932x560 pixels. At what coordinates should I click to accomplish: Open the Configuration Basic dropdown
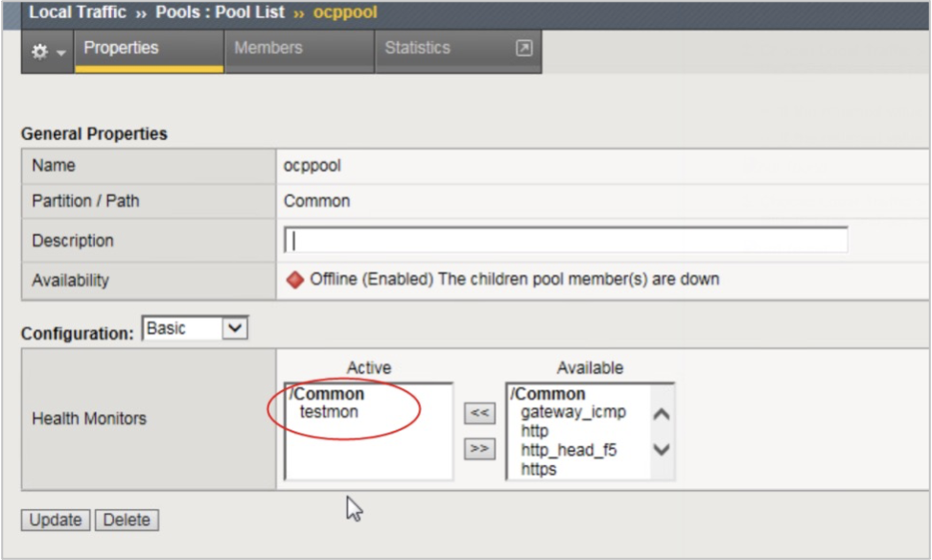point(233,328)
